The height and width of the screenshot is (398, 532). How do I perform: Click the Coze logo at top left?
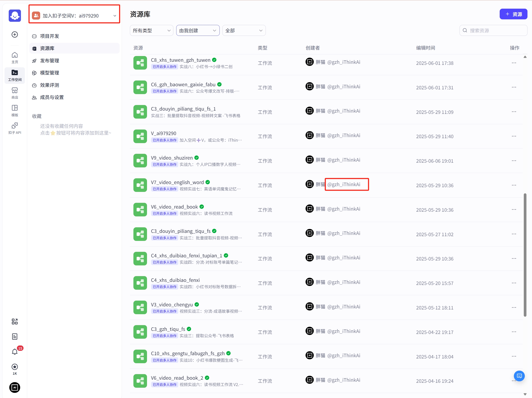coord(15,16)
